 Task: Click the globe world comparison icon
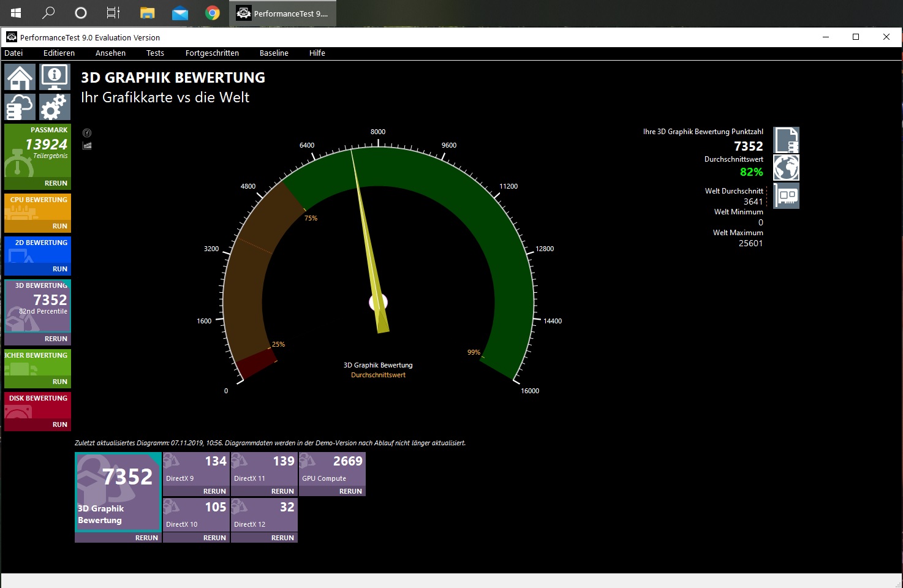click(787, 167)
